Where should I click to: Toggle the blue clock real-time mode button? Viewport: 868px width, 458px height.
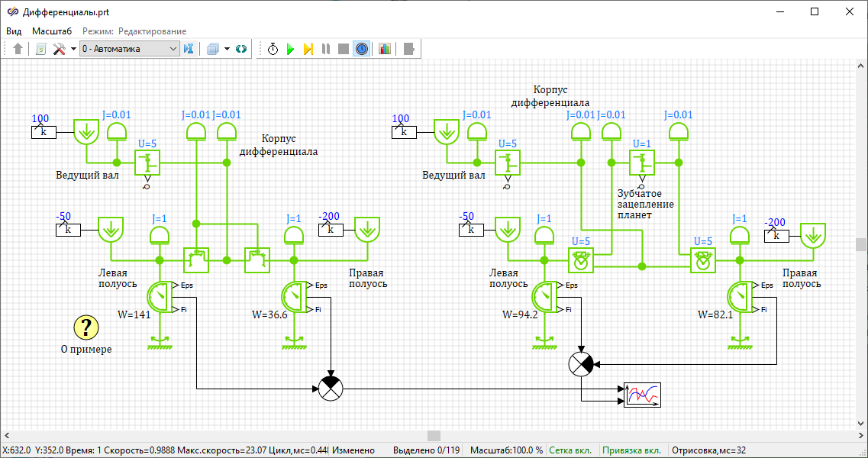point(362,49)
